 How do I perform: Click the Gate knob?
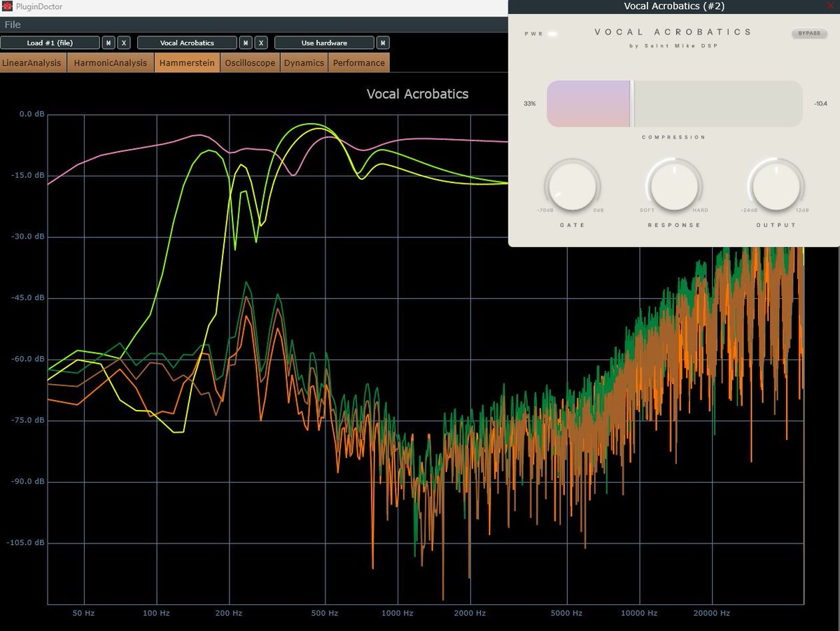coord(572,187)
